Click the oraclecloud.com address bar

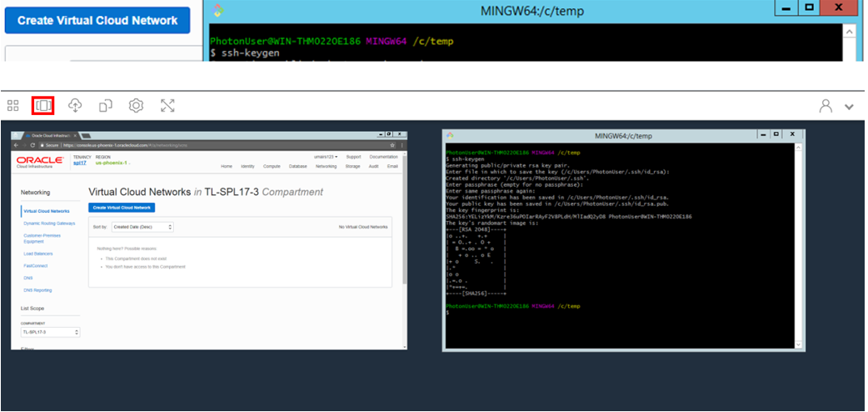(218, 145)
